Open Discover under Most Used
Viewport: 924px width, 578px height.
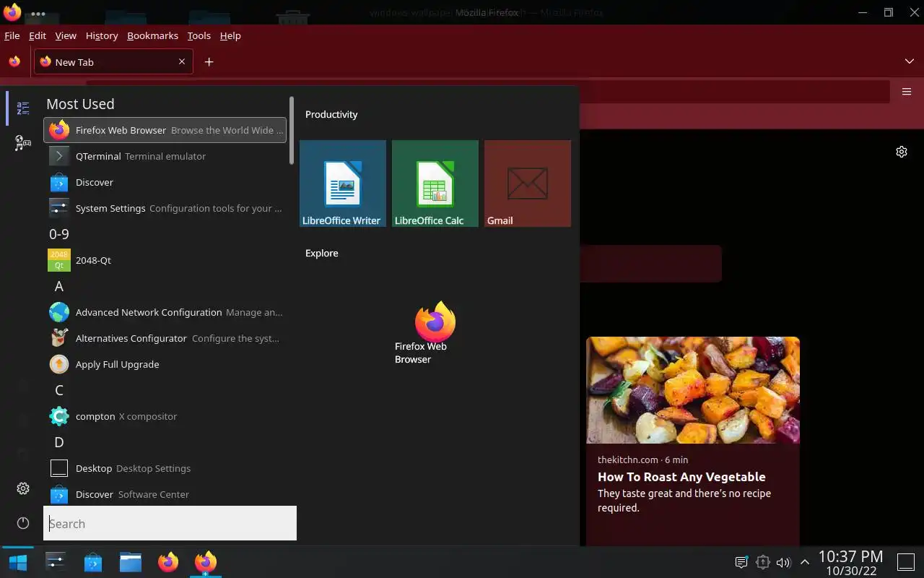(x=165, y=182)
